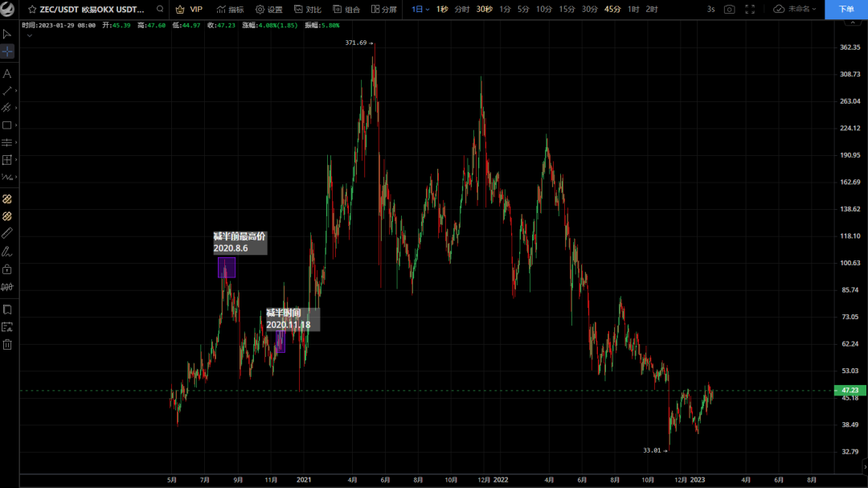The image size is (868, 488).
Task: Switch to the 45分 timeframe
Action: coord(612,9)
